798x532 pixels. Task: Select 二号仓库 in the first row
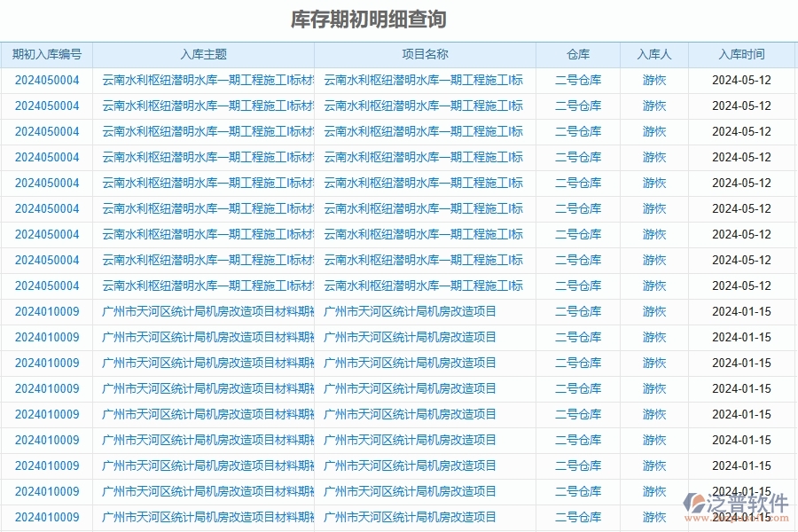(578, 80)
